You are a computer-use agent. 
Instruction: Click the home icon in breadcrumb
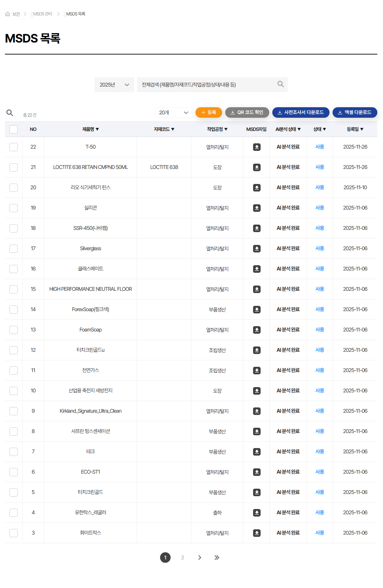8,14
